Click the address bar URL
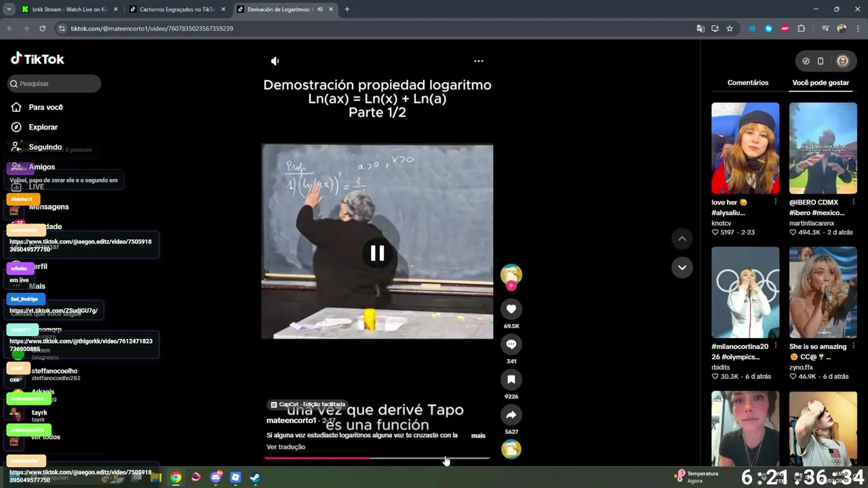Image resolution: width=868 pixels, height=488 pixels. coord(152,28)
